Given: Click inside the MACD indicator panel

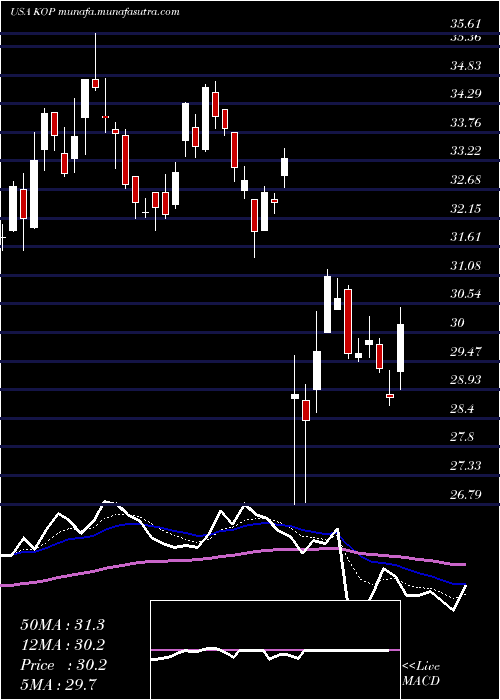Looking at the screenshot, I should click(x=275, y=650).
